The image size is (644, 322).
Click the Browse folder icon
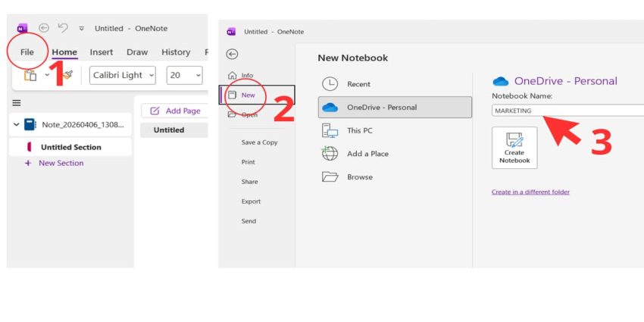coord(330,177)
